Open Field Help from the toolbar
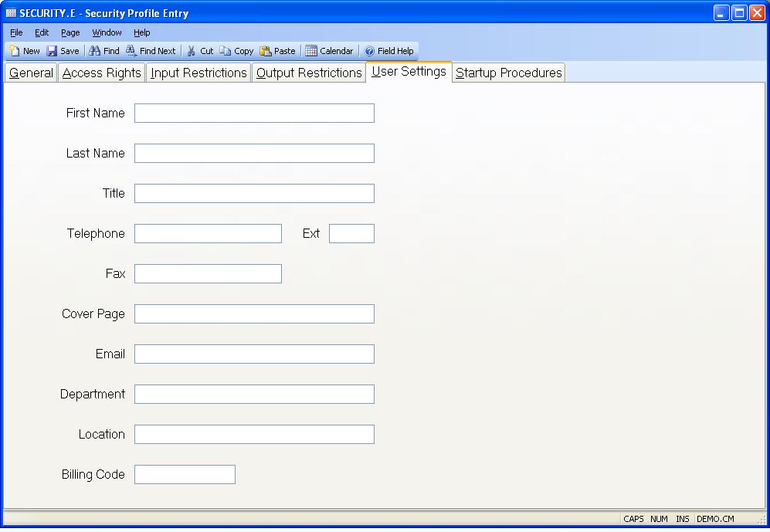 coord(389,50)
